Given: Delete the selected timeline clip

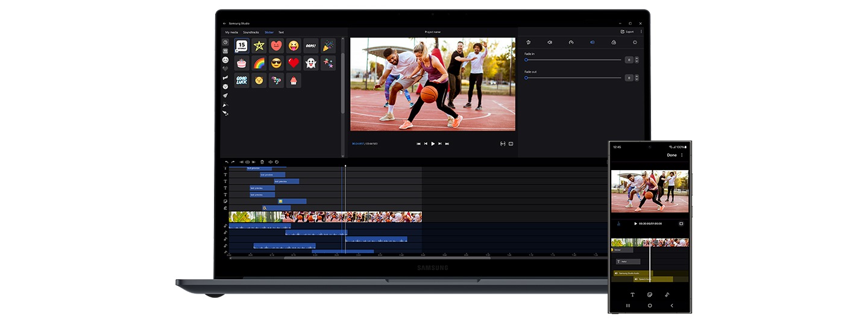Looking at the screenshot, I should (262, 162).
